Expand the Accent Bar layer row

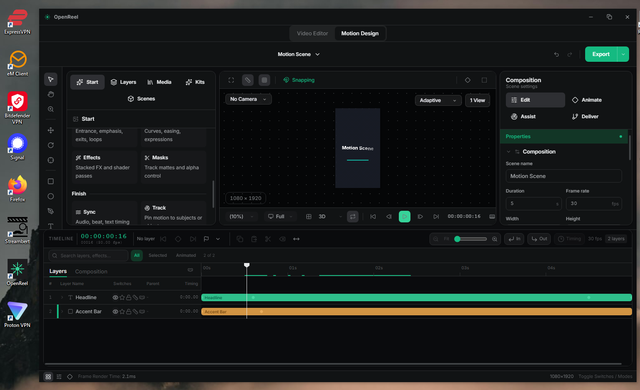point(62,312)
